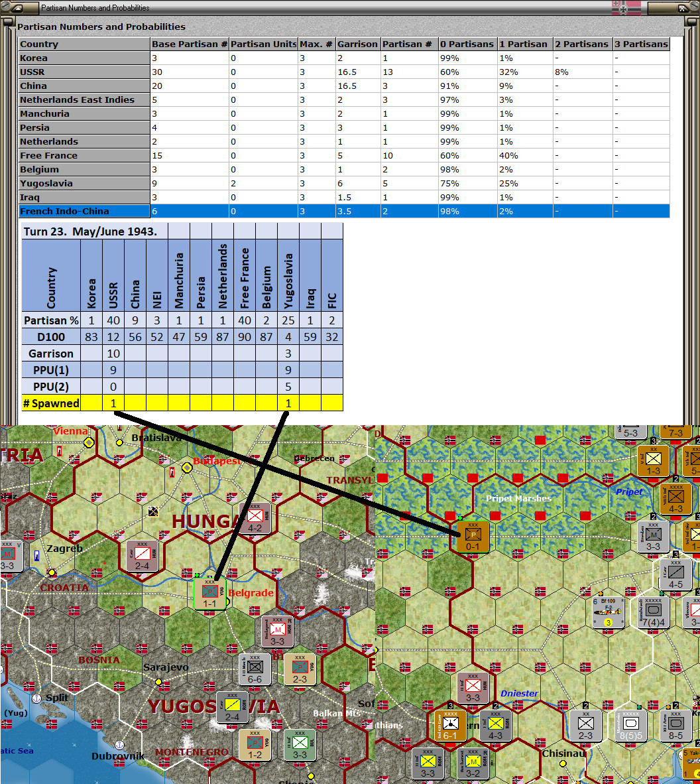The height and width of the screenshot is (784, 700).
Task: Click USSR's 8% two-partisans cell
Action: 583,72
